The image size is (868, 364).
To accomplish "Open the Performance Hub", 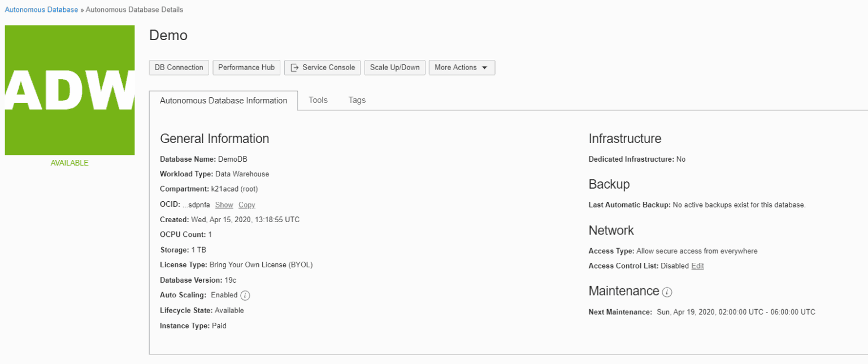I will point(246,67).
